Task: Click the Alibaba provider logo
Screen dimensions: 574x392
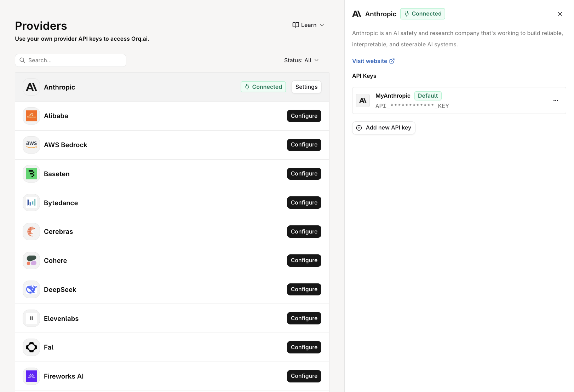Action: coord(31,116)
